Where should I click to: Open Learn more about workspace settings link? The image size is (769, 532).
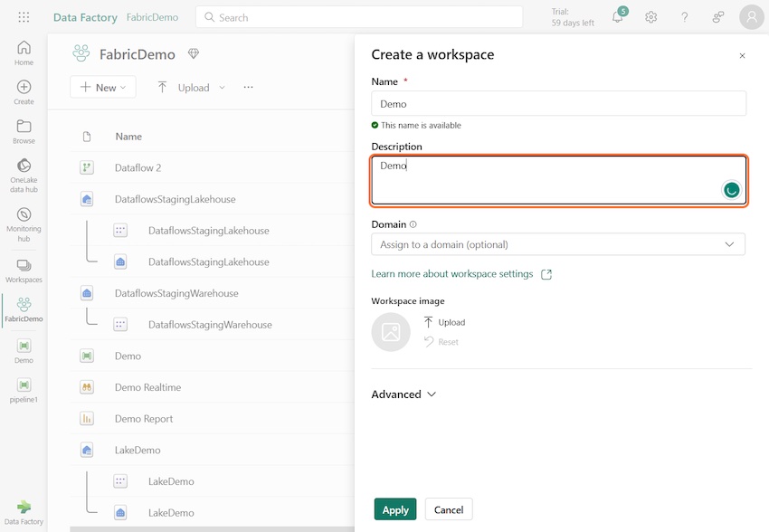point(452,274)
